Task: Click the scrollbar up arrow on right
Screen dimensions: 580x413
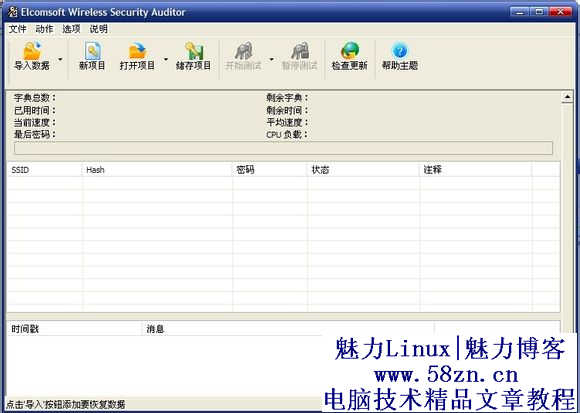Action: [x=567, y=97]
